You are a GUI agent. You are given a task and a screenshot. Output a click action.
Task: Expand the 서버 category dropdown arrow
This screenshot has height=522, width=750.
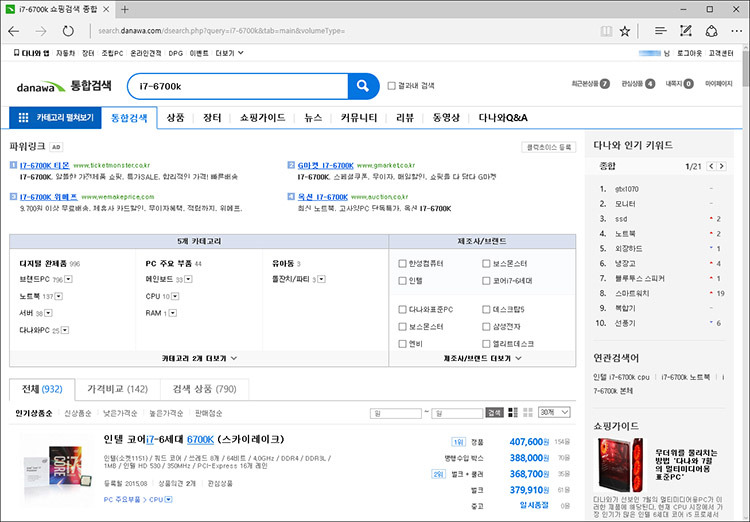tap(48, 313)
